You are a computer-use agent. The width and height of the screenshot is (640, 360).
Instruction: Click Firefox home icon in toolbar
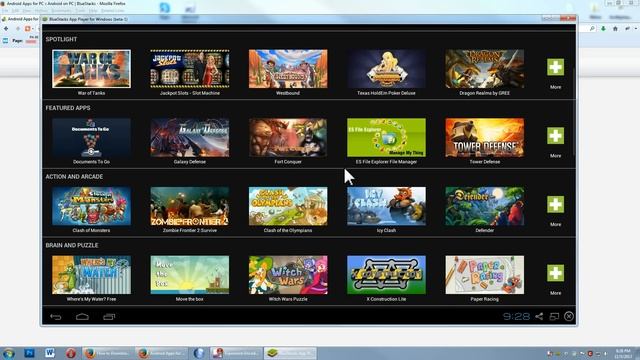coord(615,29)
